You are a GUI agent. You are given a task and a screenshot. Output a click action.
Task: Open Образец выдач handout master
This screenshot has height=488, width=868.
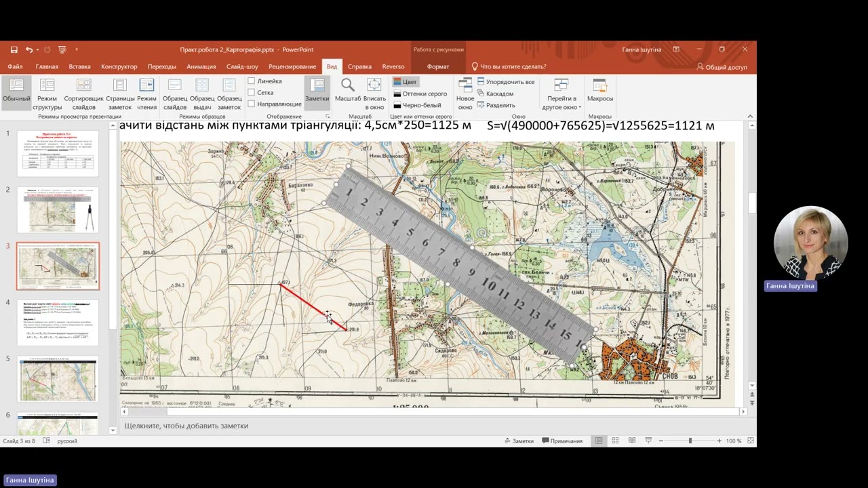[x=202, y=94]
